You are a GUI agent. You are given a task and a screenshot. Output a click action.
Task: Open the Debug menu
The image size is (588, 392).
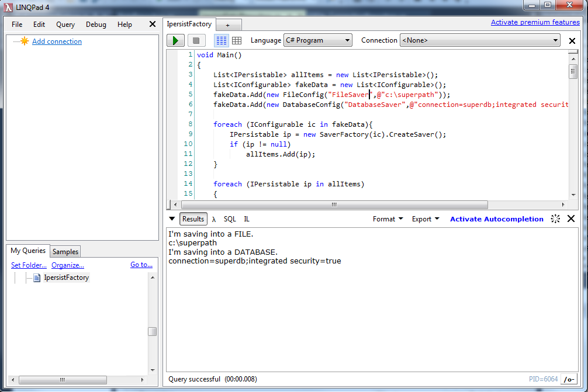pyautogui.click(x=96, y=25)
